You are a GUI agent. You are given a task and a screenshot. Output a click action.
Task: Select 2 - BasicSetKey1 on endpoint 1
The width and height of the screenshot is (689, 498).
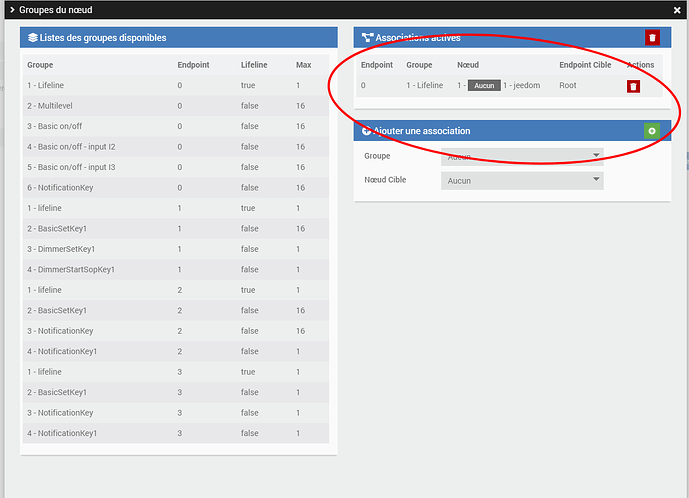pos(176,229)
